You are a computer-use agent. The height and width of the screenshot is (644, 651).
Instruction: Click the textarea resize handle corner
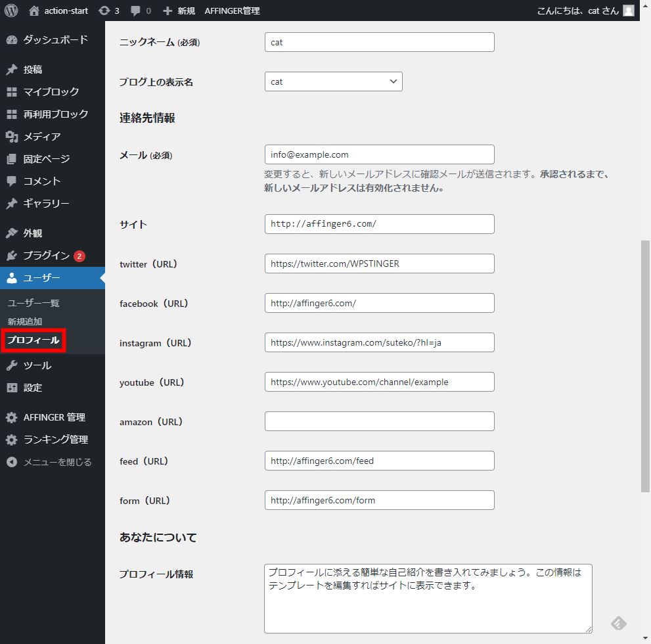(589, 630)
